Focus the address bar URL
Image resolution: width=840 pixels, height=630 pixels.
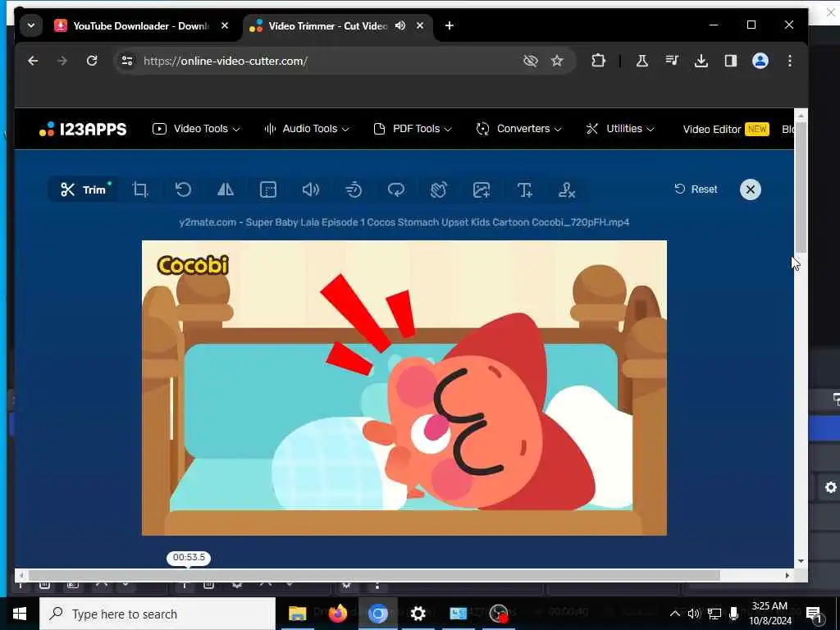click(x=225, y=61)
